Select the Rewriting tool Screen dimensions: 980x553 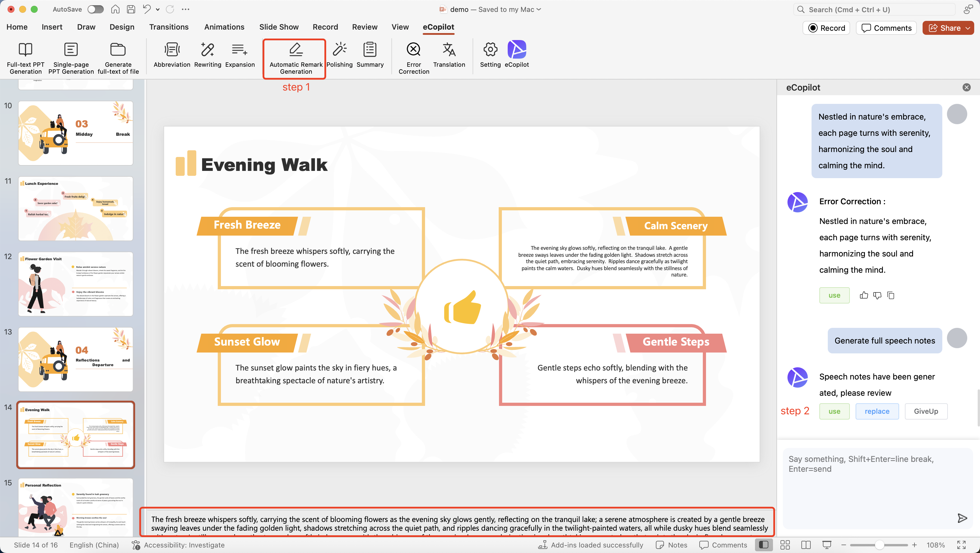(x=207, y=55)
